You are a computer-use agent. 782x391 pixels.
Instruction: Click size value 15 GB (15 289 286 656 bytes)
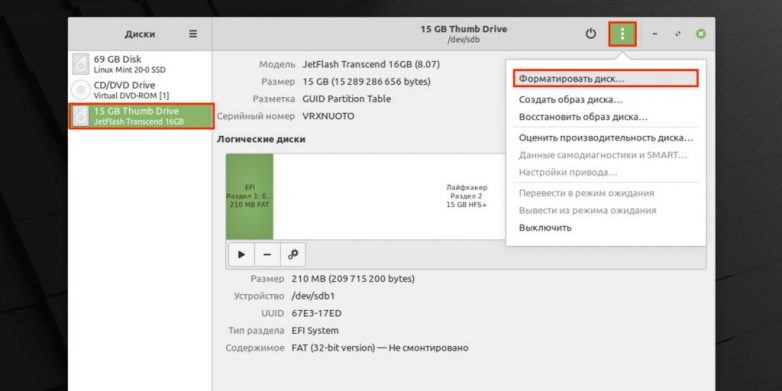click(367, 81)
